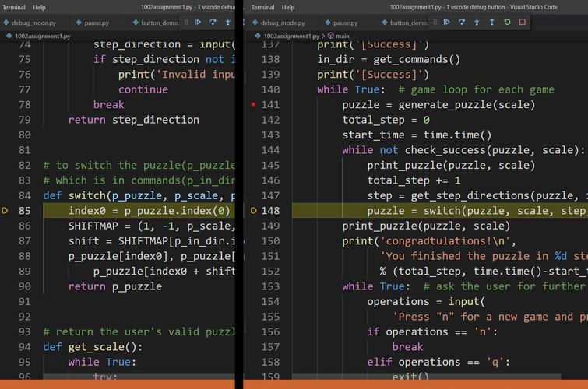Click 'return p_puzzle' on line 90

pos(115,286)
